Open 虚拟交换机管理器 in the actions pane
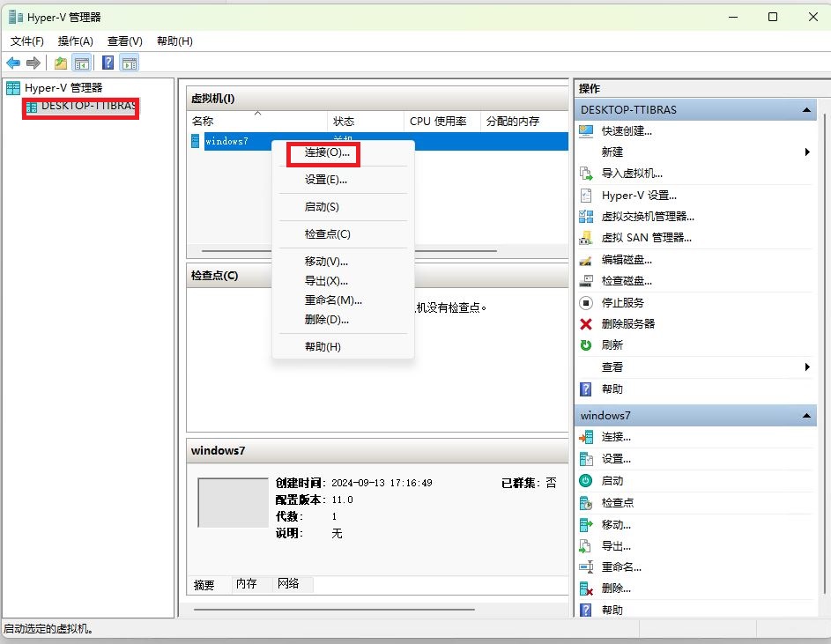Viewport: 831px width, 644px height. point(648,216)
